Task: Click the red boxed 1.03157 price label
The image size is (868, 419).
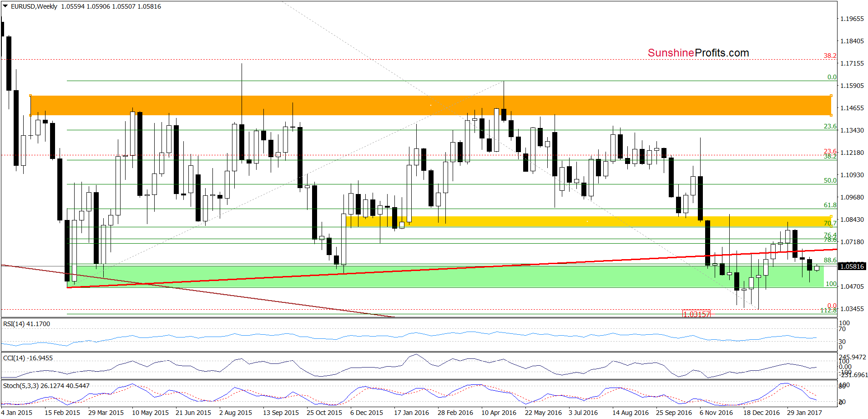Action: click(x=696, y=314)
